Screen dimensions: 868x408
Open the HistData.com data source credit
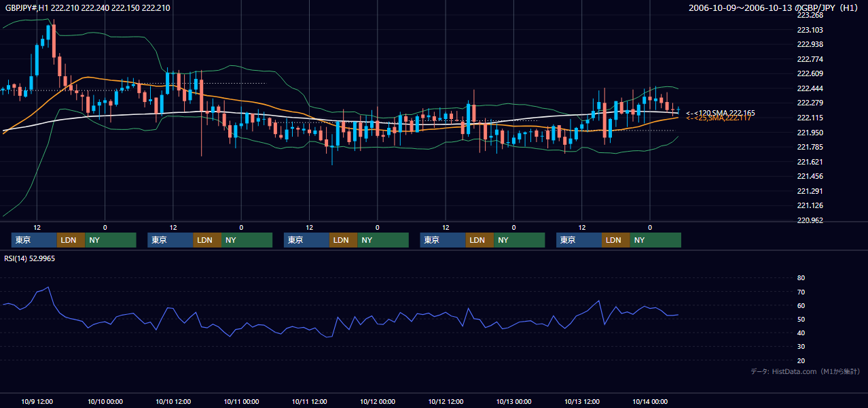click(806, 371)
